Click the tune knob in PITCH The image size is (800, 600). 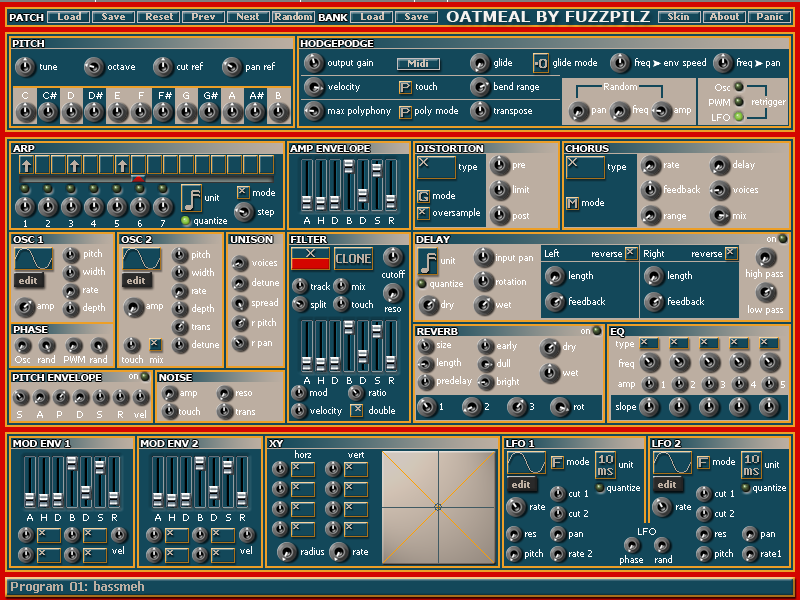click(26, 67)
